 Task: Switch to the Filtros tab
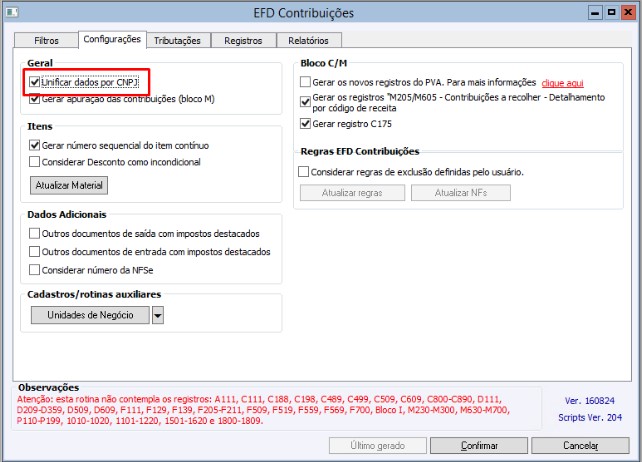pos(46,41)
